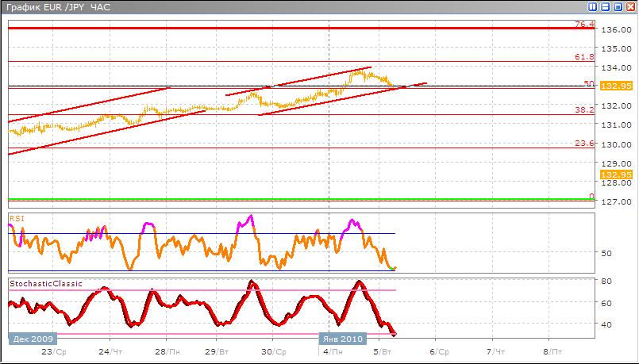Screen dimensions: 639x364
Task: Select the 76.4 Fibonacci level label
Action: [x=584, y=25]
